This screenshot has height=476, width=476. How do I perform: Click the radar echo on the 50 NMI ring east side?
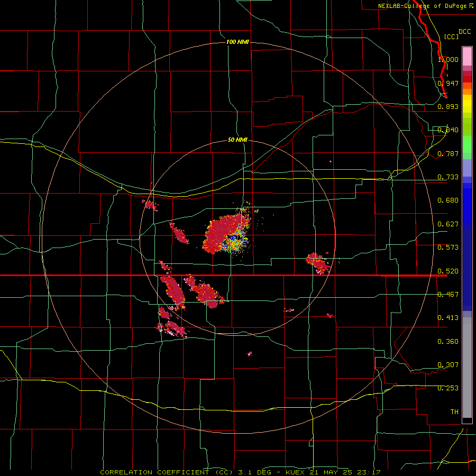coord(318,263)
